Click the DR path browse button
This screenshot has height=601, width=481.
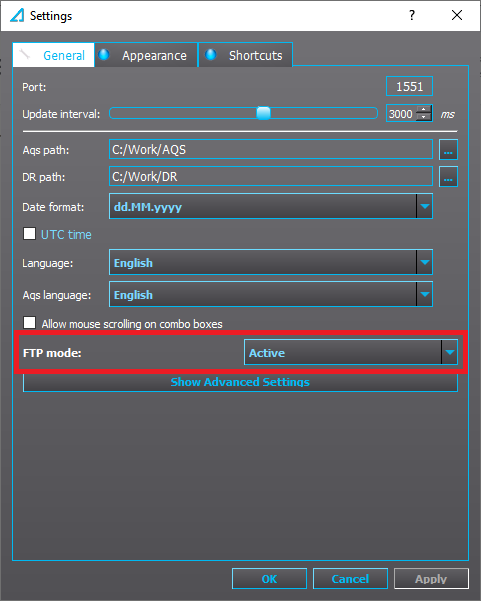coord(448,177)
